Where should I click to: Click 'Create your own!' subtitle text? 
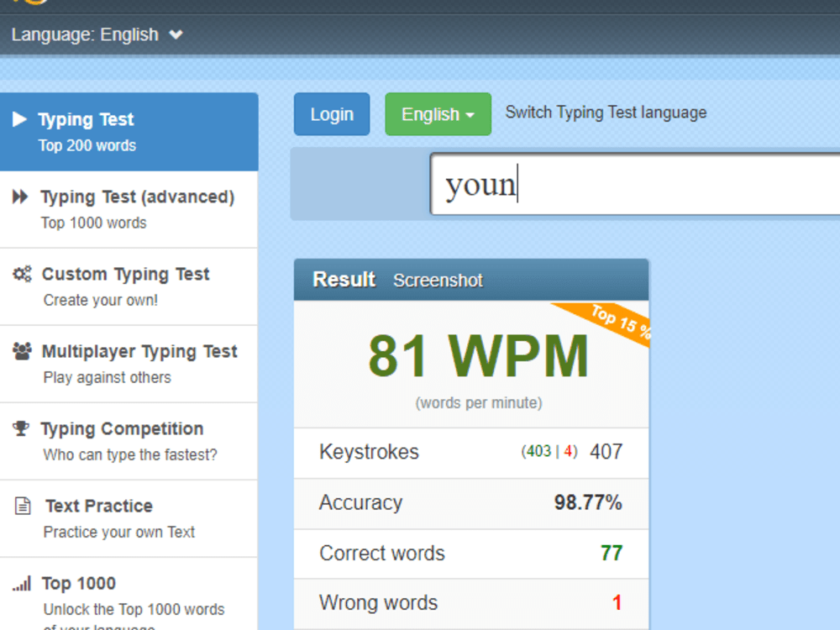pos(100,300)
